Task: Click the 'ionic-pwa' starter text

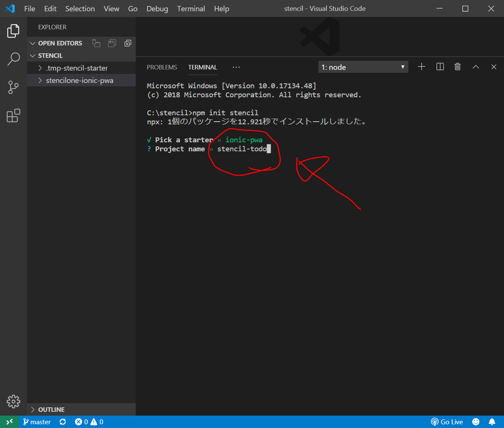Action: [244, 140]
